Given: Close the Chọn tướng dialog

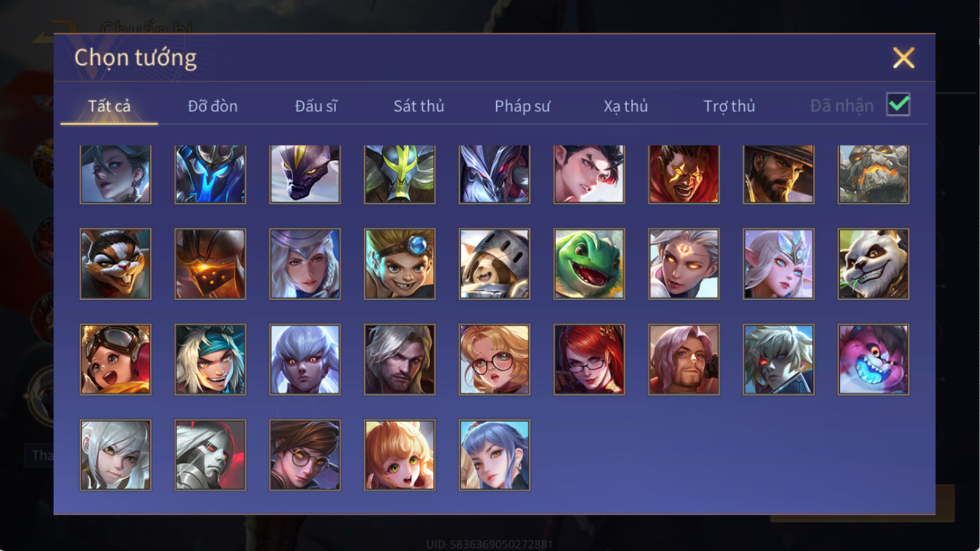Looking at the screenshot, I should click(903, 58).
